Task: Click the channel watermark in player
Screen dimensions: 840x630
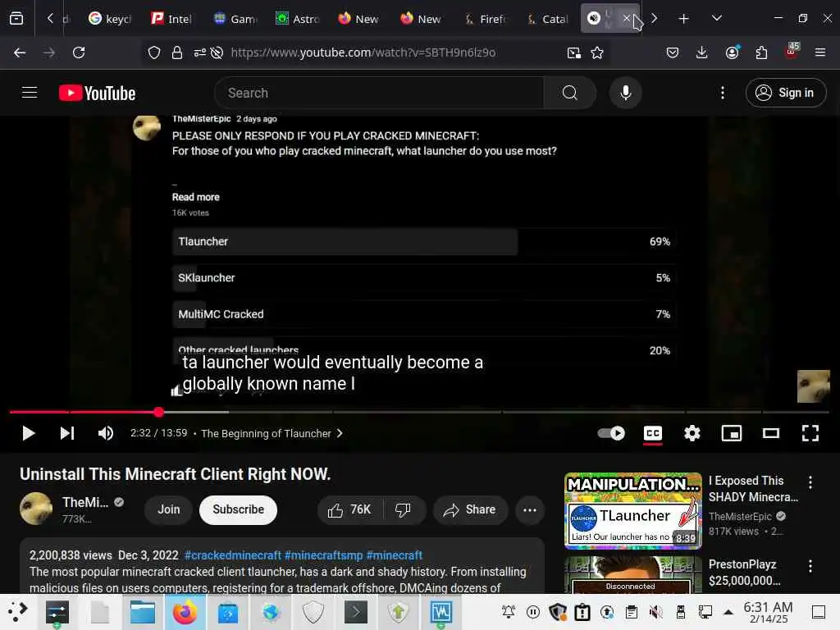Action: pyautogui.click(x=813, y=386)
